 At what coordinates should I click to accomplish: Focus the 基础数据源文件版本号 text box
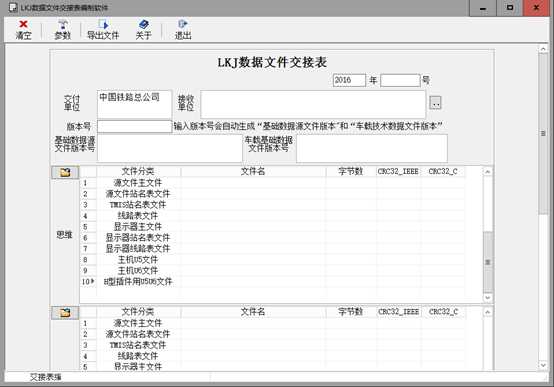tap(170, 148)
